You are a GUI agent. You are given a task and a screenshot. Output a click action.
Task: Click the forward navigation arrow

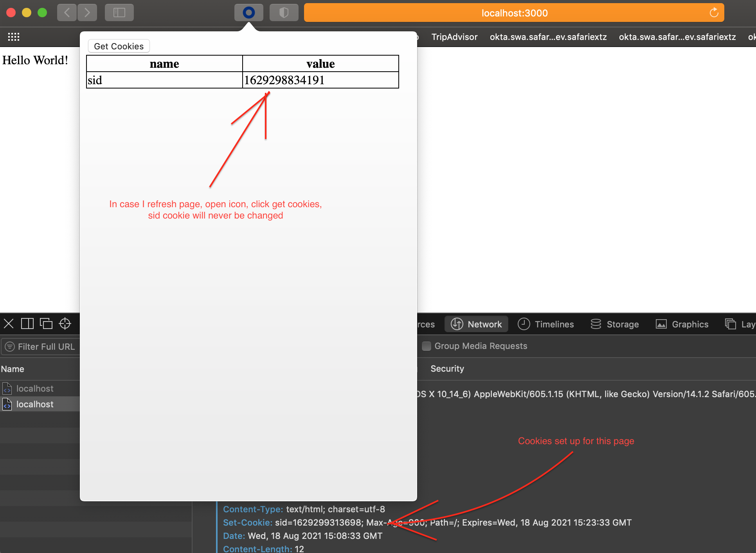[87, 13]
